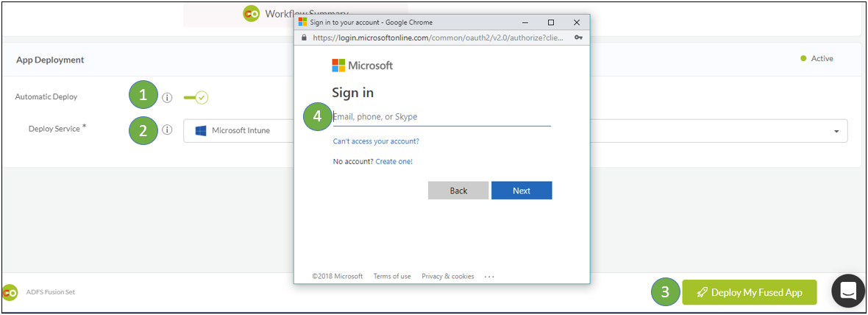Image resolution: width=868 pixels, height=315 pixels.
Task: Click the login.microsoftonline.com URL text
Action: (x=438, y=38)
